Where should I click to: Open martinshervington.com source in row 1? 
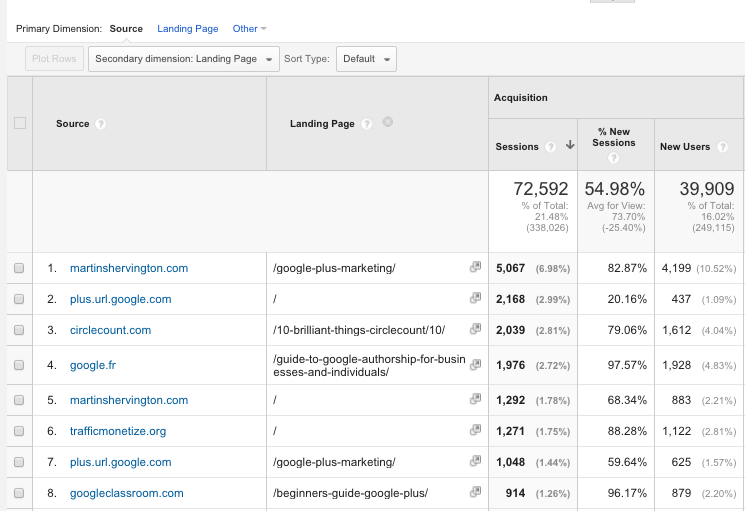point(129,268)
